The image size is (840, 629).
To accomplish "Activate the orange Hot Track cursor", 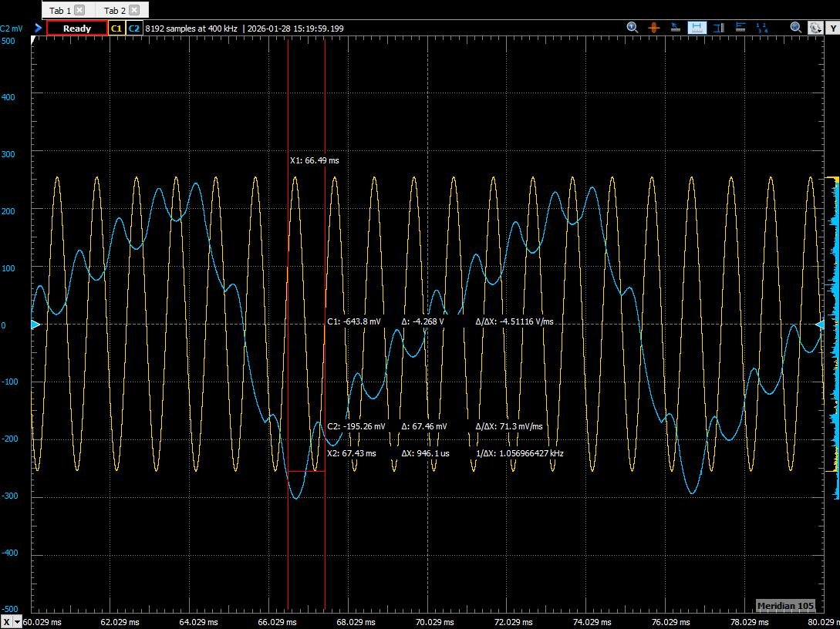I will coord(653,27).
